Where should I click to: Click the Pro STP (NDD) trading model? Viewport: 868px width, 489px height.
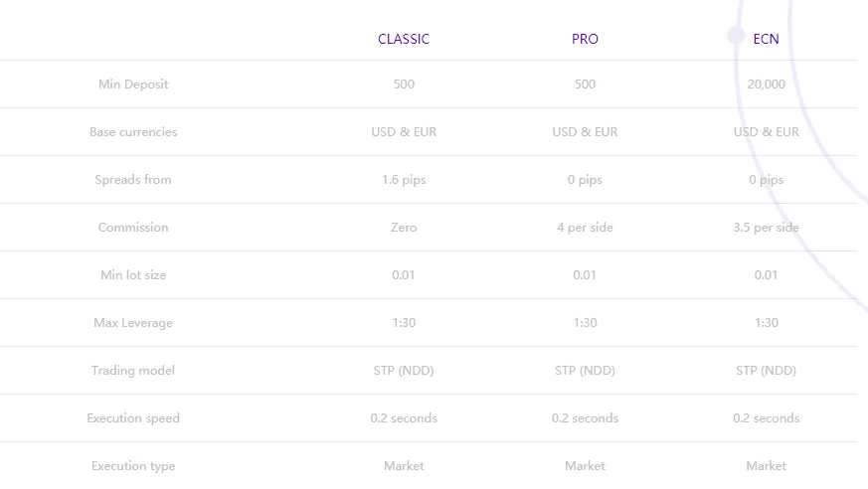(x=585, y=370)
